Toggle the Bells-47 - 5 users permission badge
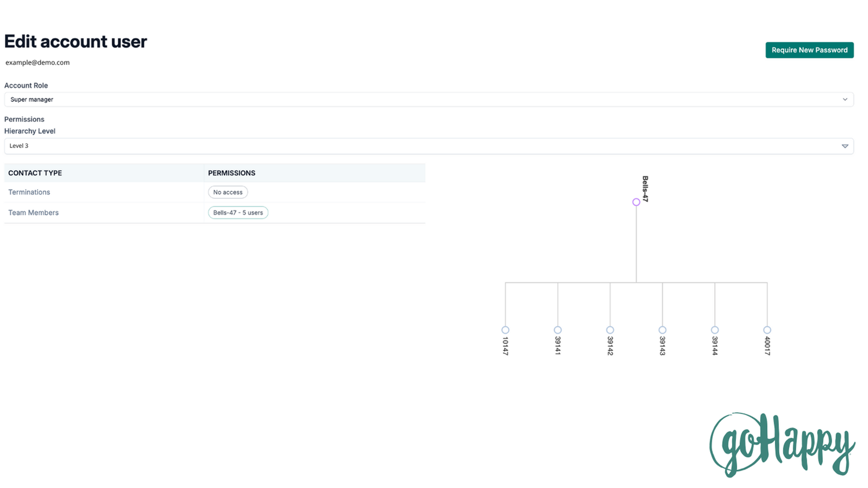Image resolution: width=868 pixels, height=488 pixels. pos(238,212)
